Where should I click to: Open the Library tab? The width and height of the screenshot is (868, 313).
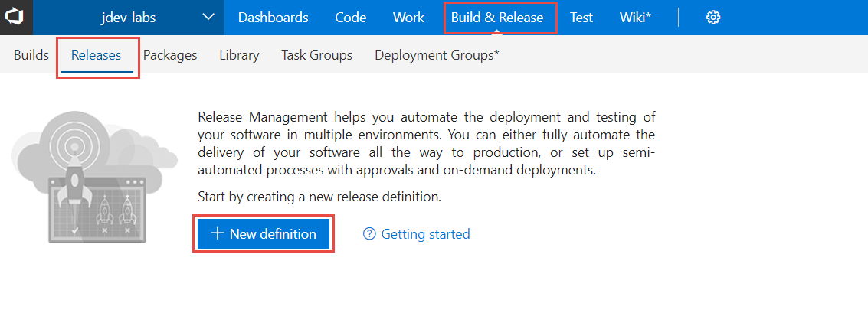click(x=239, y=55)
